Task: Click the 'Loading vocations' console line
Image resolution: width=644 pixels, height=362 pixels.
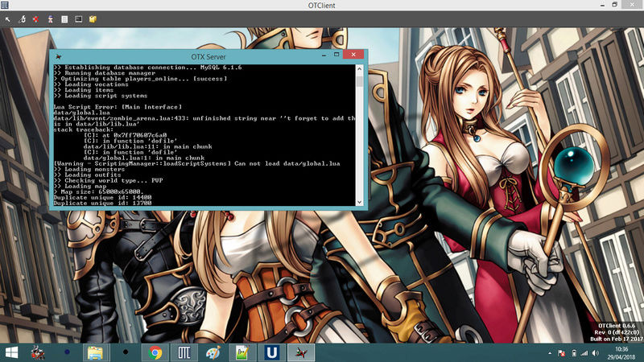Action: coord(91,84)
